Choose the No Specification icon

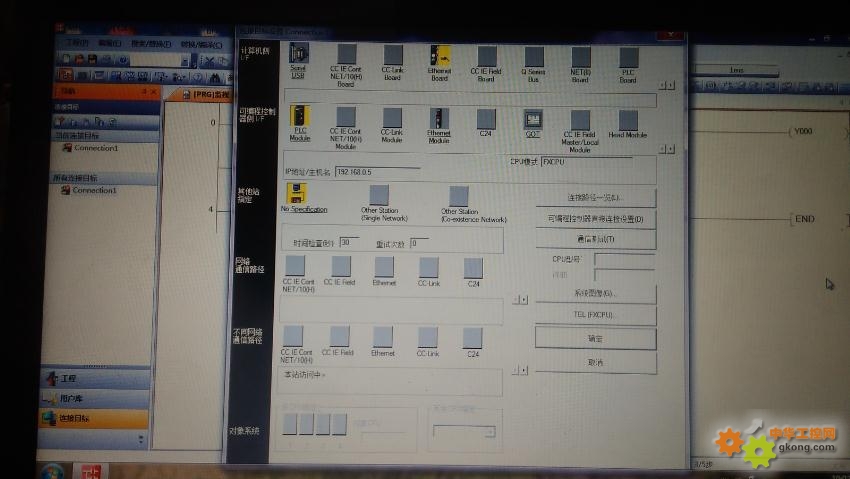point(297,193)
